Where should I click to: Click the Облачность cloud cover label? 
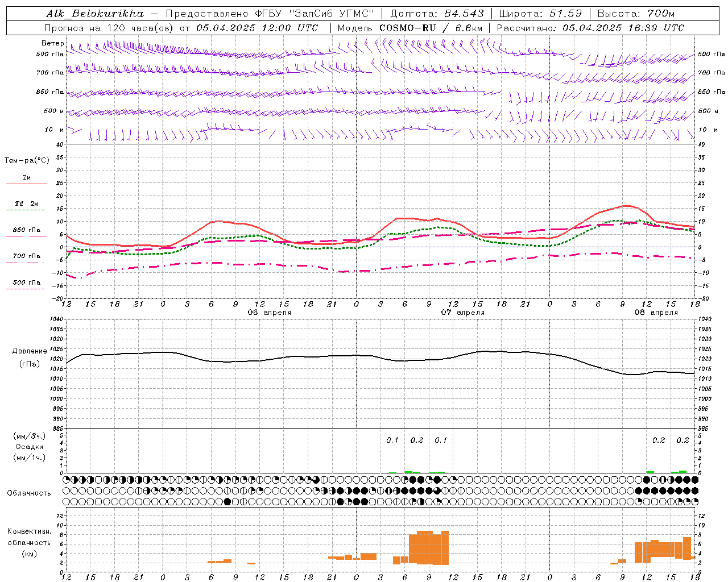[x=29, y=493]
